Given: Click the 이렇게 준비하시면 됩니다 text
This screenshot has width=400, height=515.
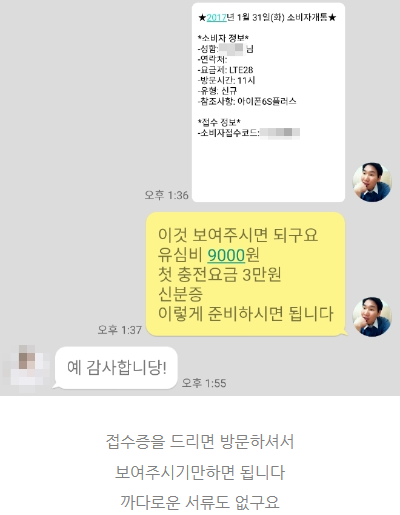Looking at the screenshot, I should click(246, 314).
